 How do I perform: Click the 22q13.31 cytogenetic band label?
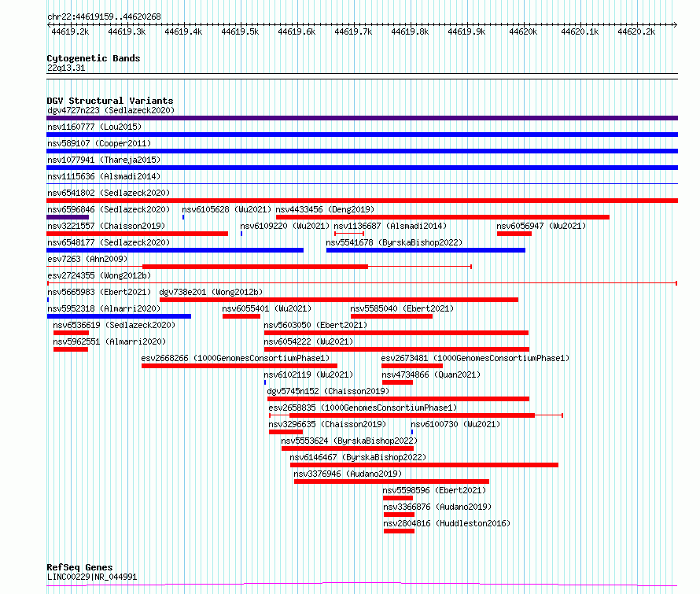coord(66,68)
